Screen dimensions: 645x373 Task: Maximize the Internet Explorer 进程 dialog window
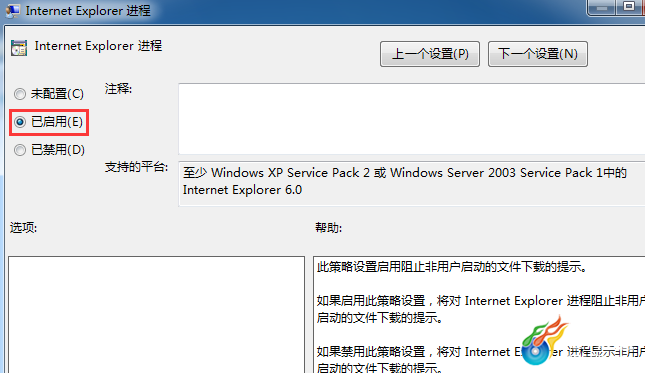pyautogui.click(x=628, y=7)
